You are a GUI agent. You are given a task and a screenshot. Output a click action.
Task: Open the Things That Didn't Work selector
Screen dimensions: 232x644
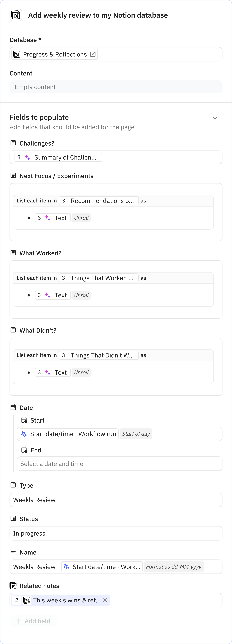(99, 355)
